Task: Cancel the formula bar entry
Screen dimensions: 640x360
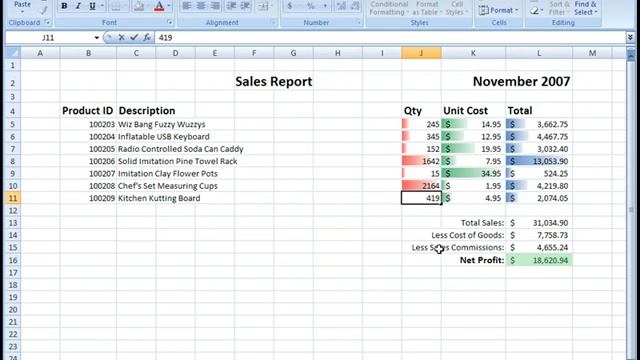Action: tap(121, 38)
